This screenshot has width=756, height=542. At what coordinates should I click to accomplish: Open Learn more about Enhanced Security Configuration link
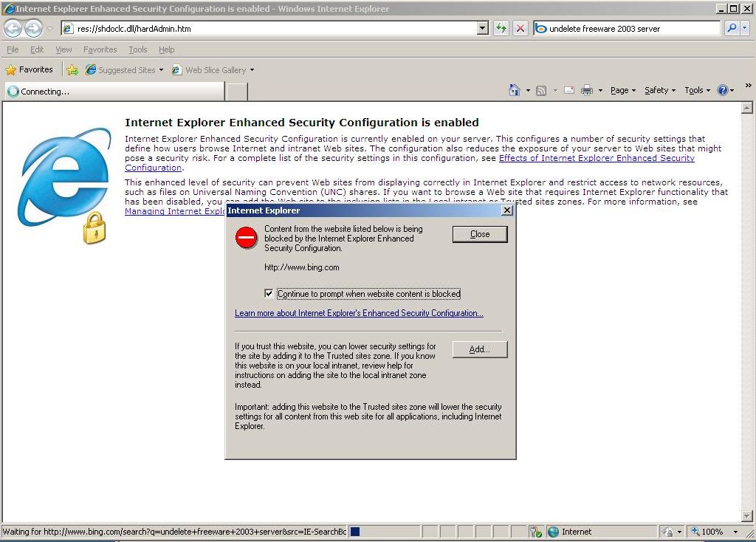[x=359, y=313]
